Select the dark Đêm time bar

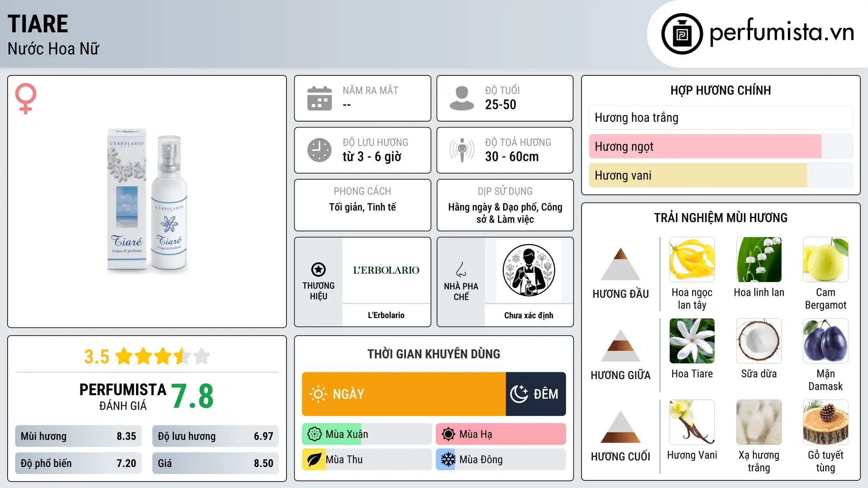click(x=536, y=394)
